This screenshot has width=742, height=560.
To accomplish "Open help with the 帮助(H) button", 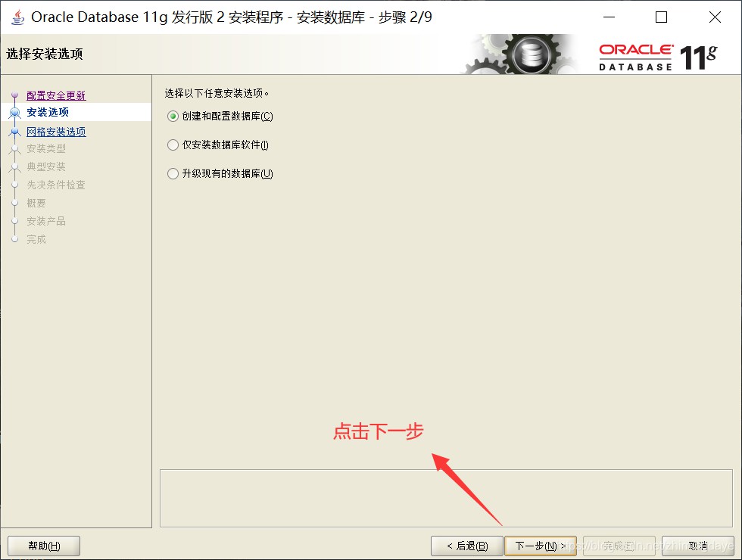I will (44, 546).
